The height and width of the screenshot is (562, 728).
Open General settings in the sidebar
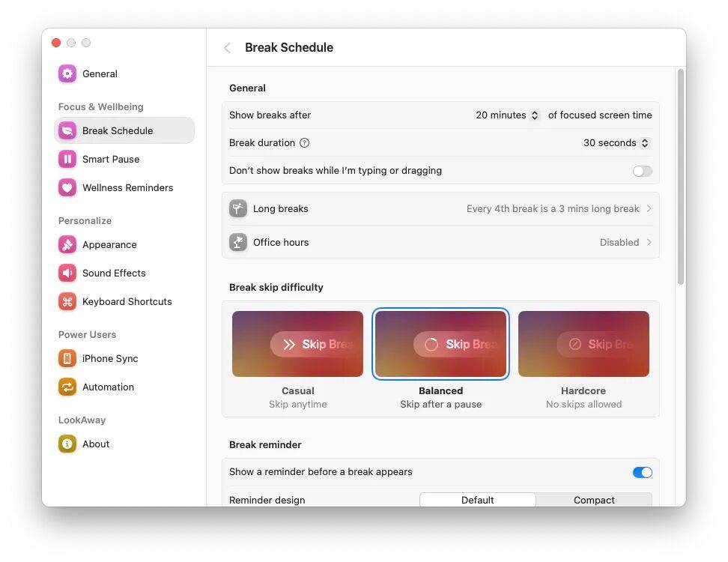point(66,73)
